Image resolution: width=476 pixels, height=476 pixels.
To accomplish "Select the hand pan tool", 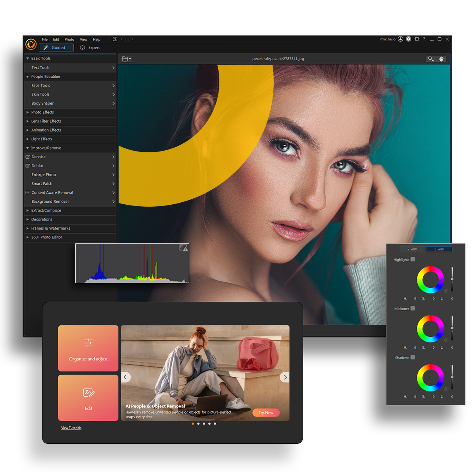I will coord(441,59).
